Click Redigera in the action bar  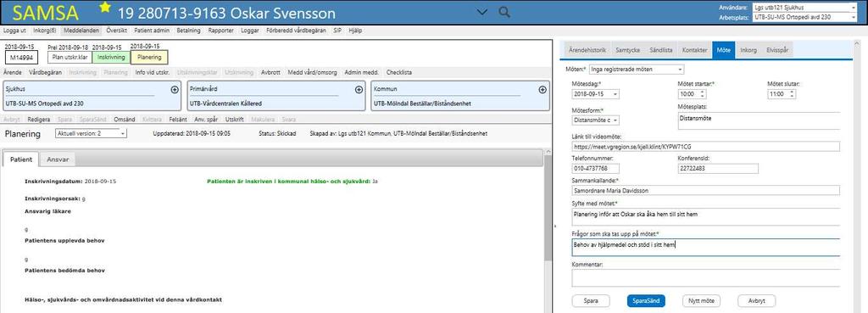tap(39, 119)
